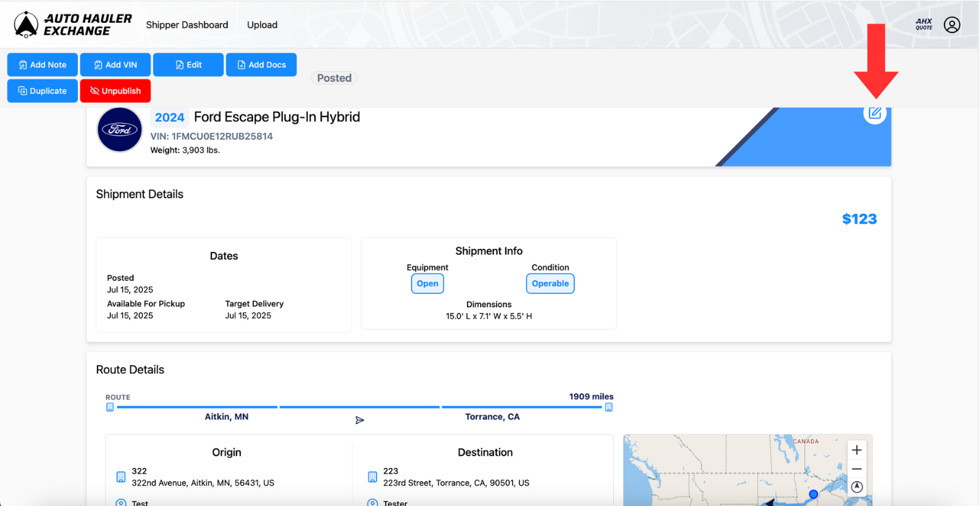Viewport: 980px width, 506px height.
Task: Click the Available For Pickup date
Action: click(x=130, y=316)
